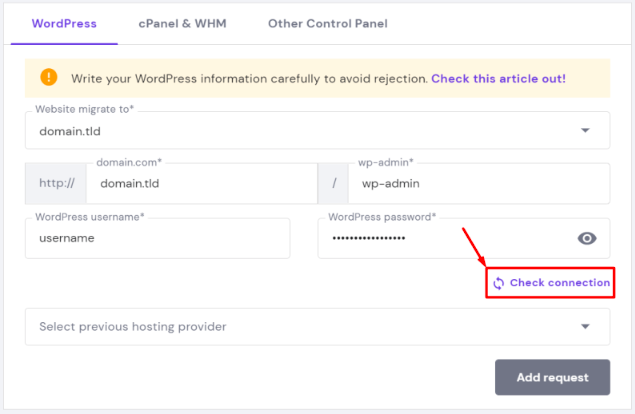Viewport: 635px width, 414px height.
Task: Open the cPanel & WHM tab
Action: click(x=183, y=23)
